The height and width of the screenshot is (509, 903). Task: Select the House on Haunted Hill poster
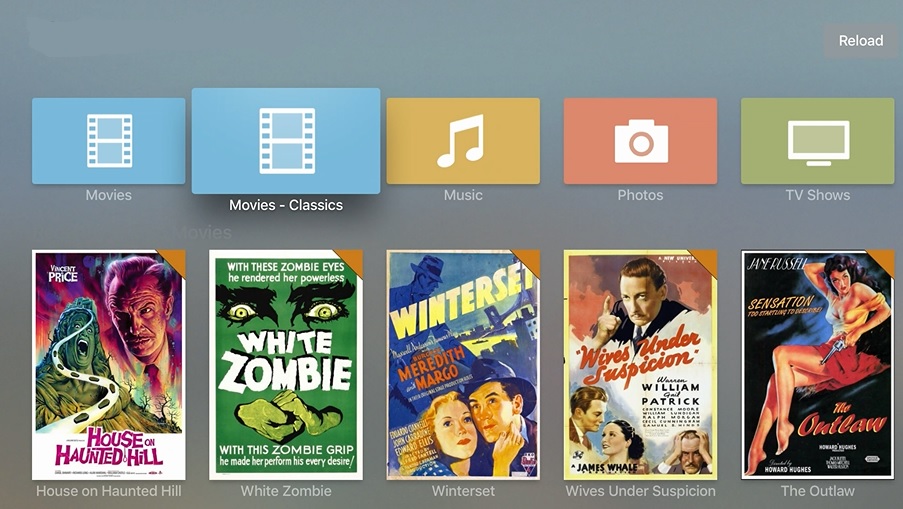pyautogui.click(x=109, y=365)
